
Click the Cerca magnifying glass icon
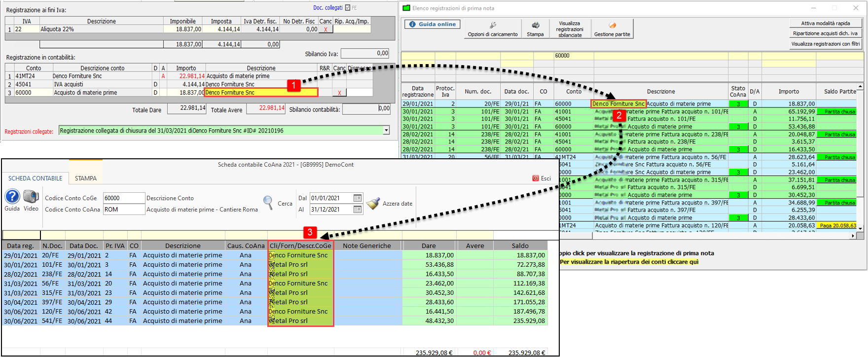click(x=268, y=203)
